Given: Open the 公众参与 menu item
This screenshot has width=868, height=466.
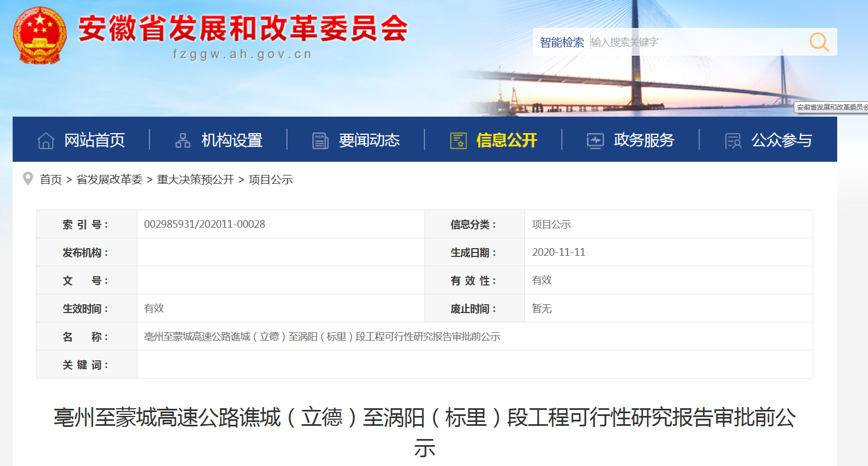Looking at the screenshot, I should click(x=781, y=140).
